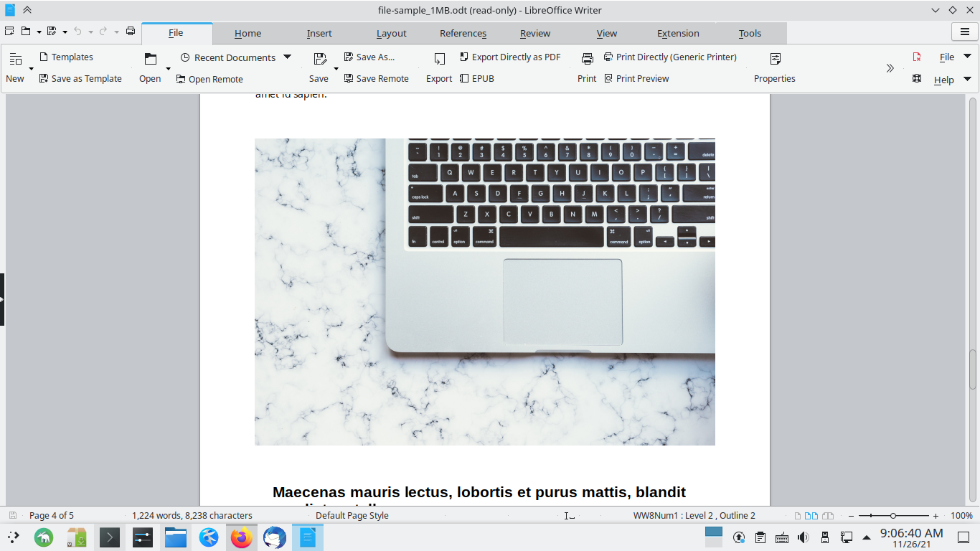Open the Recent Documents dropdown
This screenshot has width=980, height=551.
[287, 57]
